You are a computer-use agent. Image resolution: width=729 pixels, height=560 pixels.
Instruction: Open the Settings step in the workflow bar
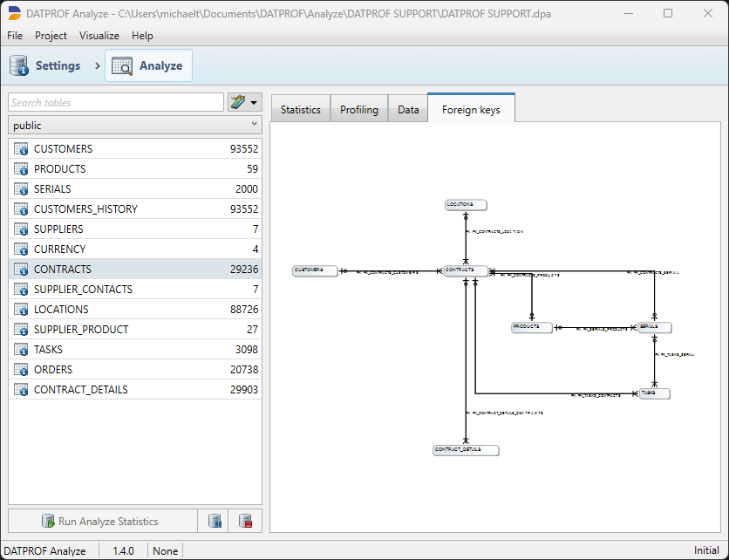pos(45,65)
